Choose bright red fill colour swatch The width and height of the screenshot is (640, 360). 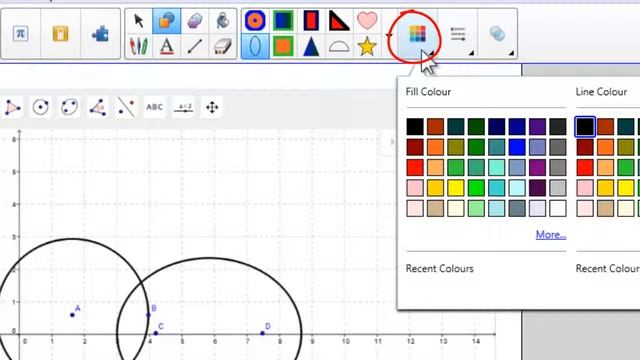point(415,168)
